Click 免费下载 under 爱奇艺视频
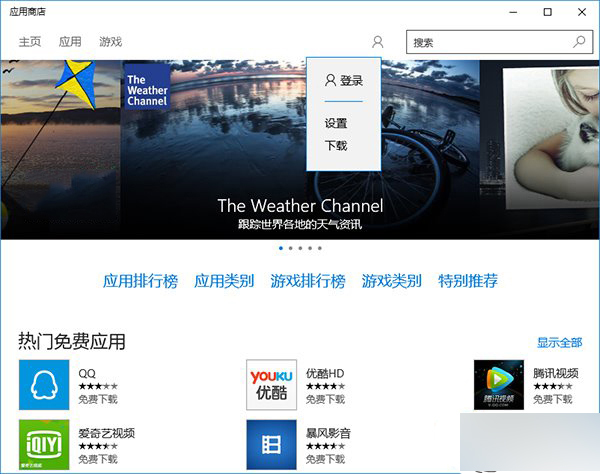The width and height of the screenshot is (600, 474). (x=98, y=459)
